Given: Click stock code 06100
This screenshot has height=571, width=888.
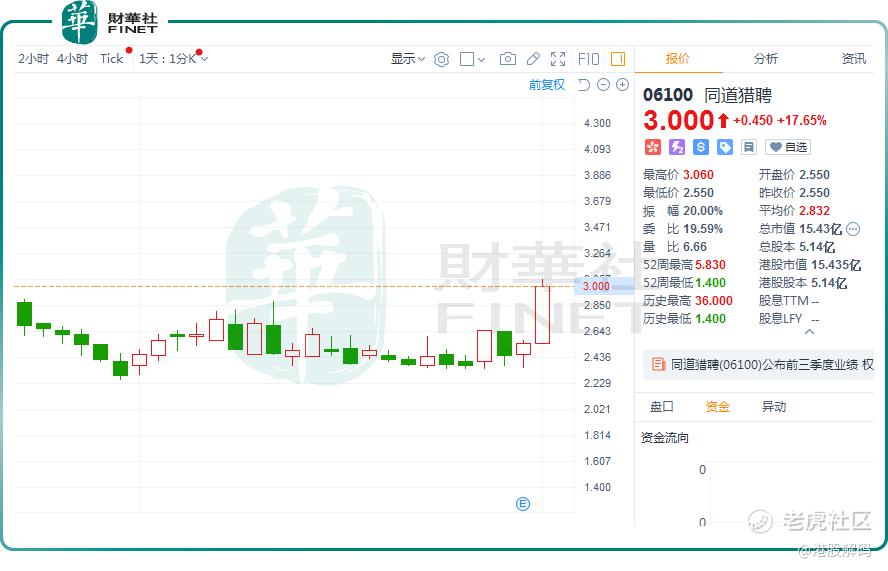Looking at the screenshot, I should coord(668,95).
